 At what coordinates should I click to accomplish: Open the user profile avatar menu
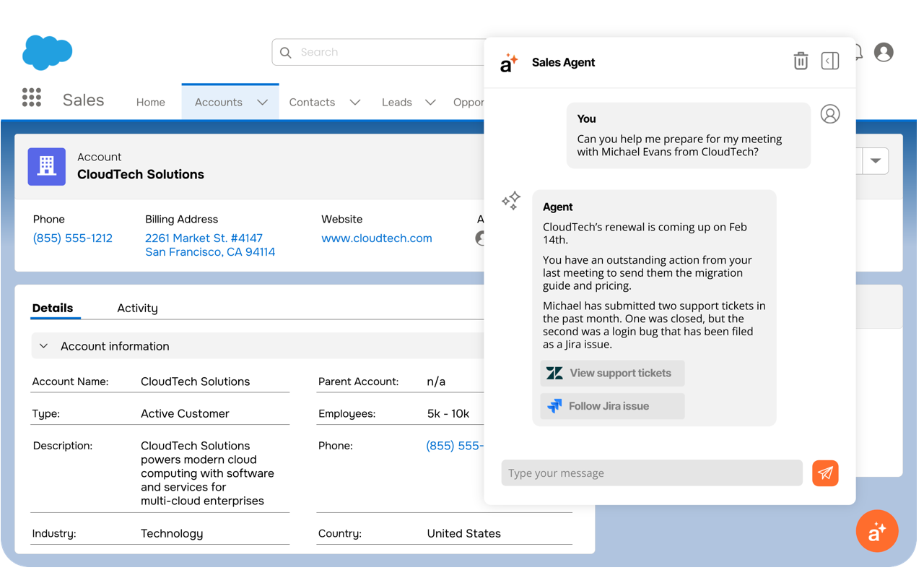click(884, 52)
